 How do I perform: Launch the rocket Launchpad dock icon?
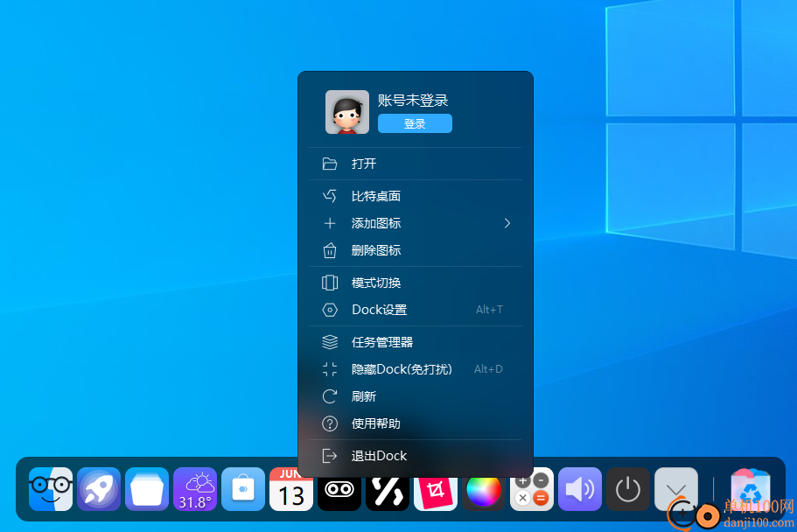pos(99,489)
